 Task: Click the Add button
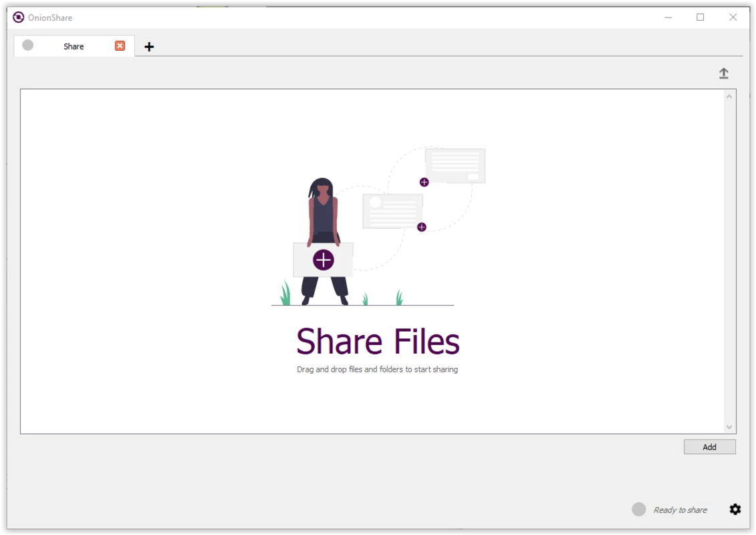pos(709,447)
